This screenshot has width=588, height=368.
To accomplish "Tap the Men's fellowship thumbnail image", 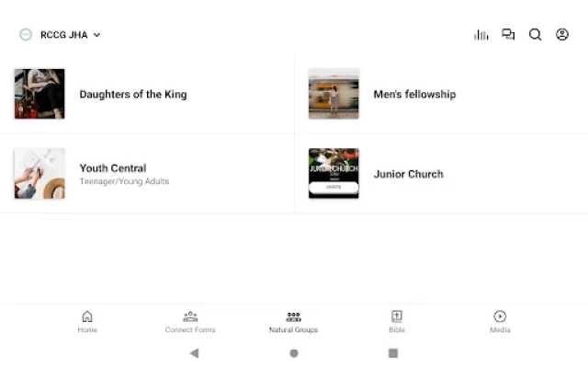I will pos(334,94).
